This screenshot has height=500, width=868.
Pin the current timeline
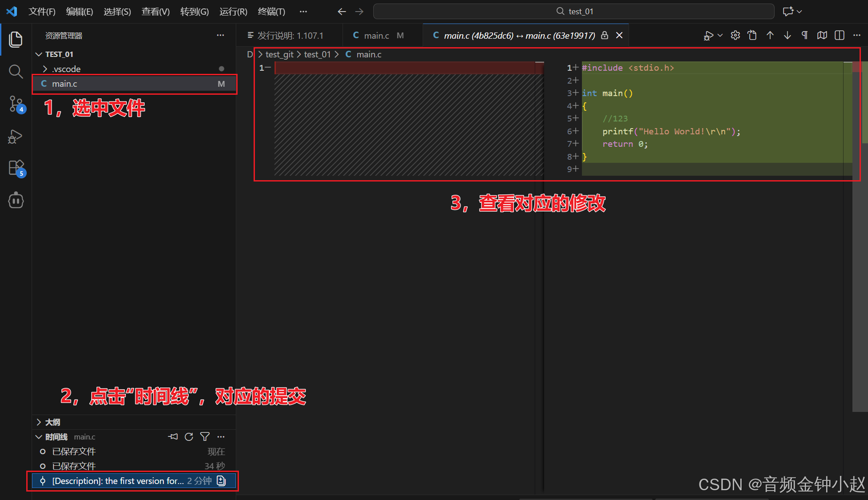coord(173,437)
